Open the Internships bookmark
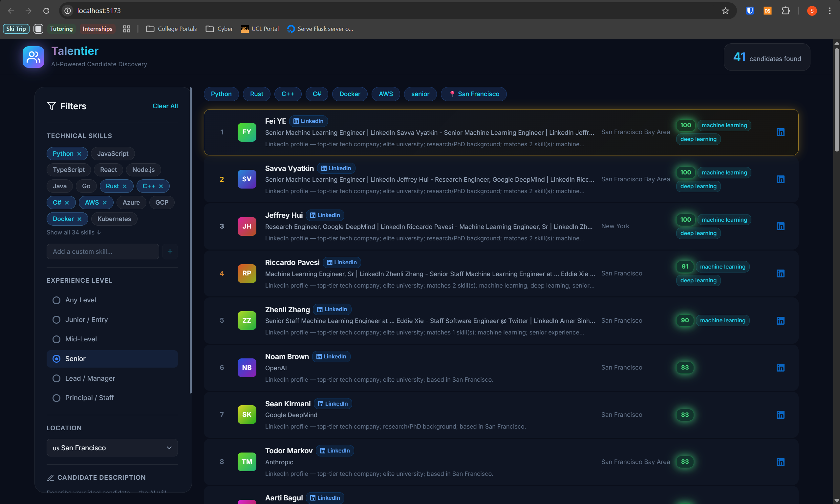This screenshot has width=840, height=504. pyautogui.click(x=97, y=29)
